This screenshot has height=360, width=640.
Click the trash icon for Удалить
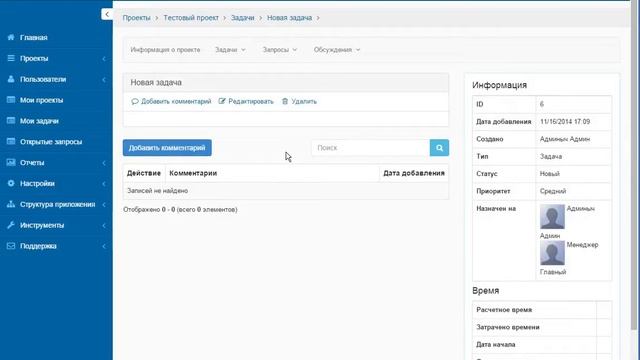[x=285, y=101]
